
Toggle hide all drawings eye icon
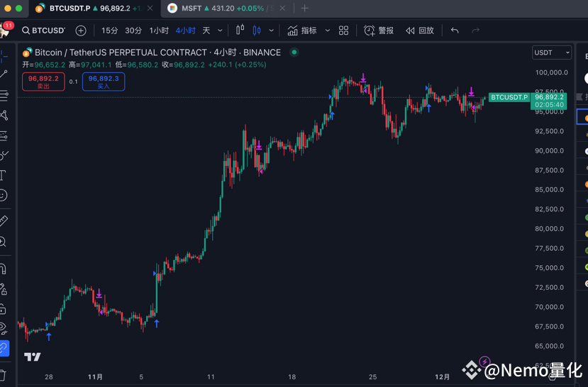3,329
